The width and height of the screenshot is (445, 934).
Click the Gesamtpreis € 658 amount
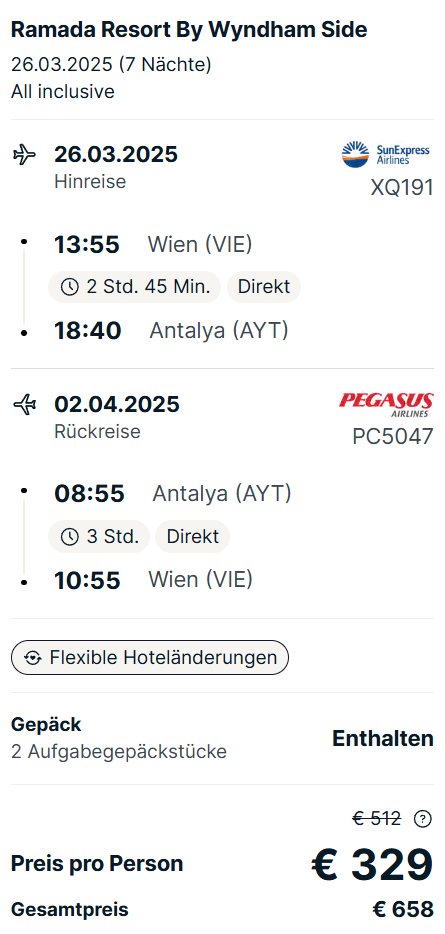[403, 910]
